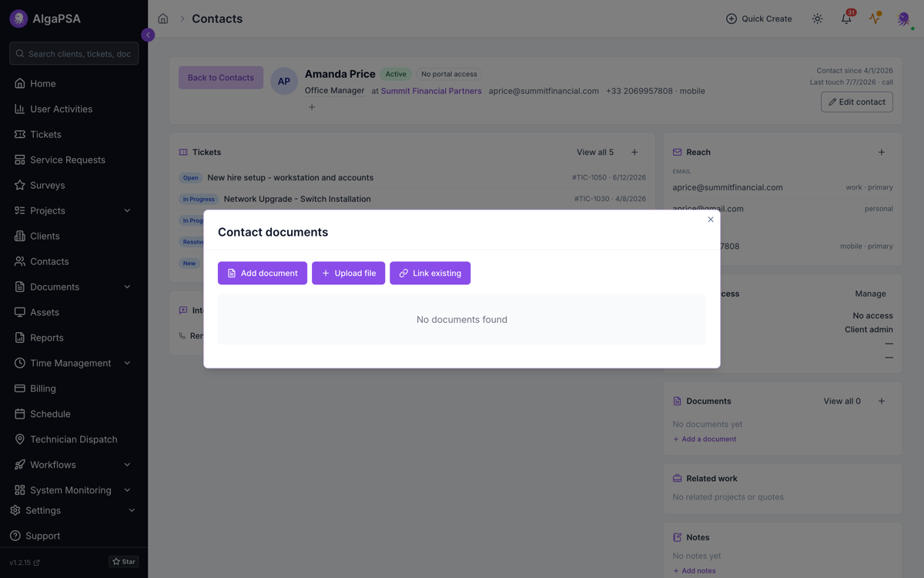Go to the home breadcrumb icon
Viewport: 924px width, 578px height.
(x=163, y=18)
